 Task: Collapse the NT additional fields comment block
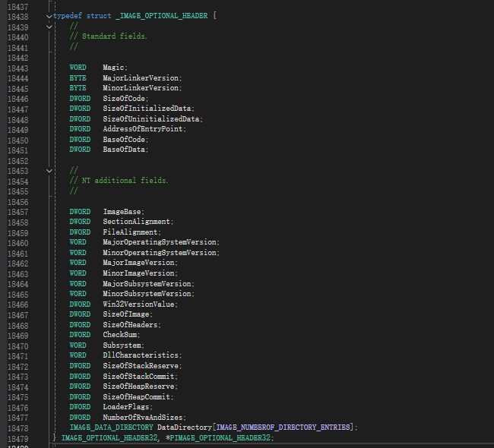[x=49, y=171]
